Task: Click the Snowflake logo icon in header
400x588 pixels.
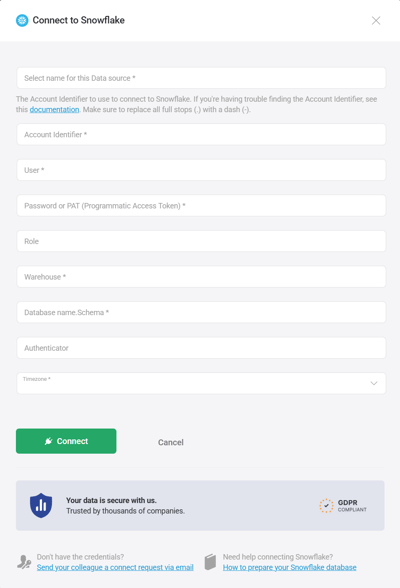Action: [22, 20]
